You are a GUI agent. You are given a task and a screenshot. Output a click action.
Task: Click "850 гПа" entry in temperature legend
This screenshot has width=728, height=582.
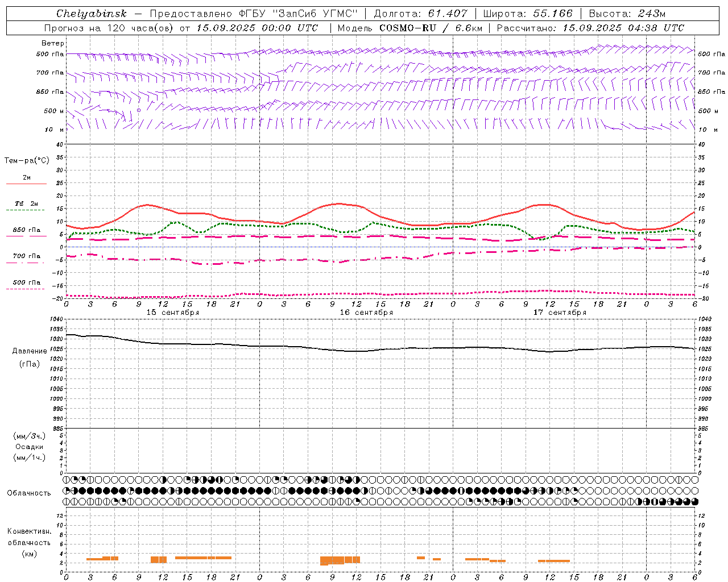pos(26,230)
